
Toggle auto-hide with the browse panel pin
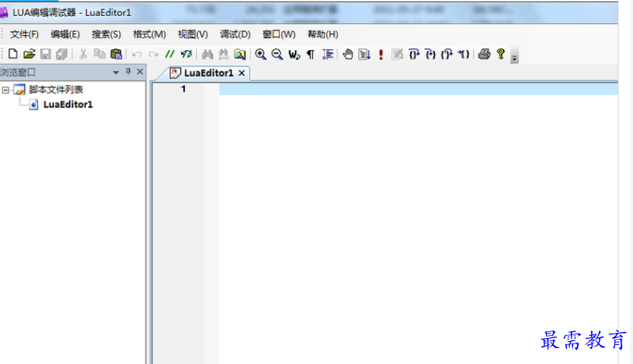[128, 71]
